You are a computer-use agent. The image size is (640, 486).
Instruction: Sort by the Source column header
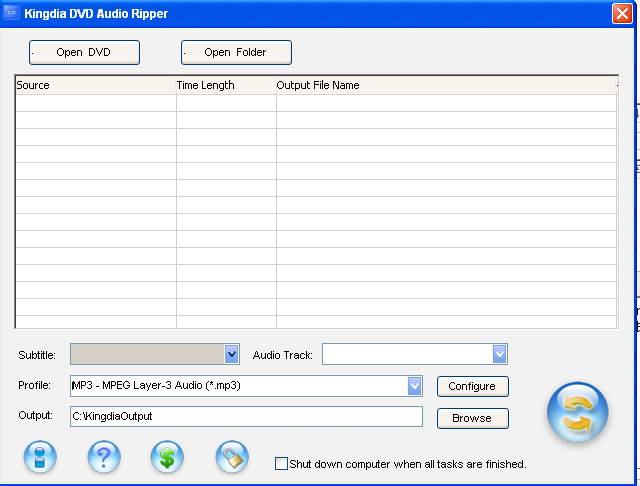[96, 85]
